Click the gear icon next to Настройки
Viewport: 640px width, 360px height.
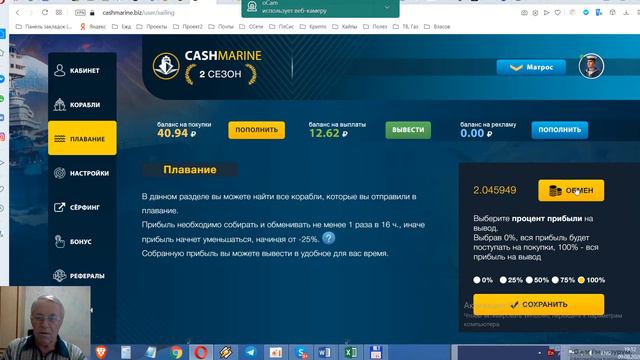pos(60,173)
